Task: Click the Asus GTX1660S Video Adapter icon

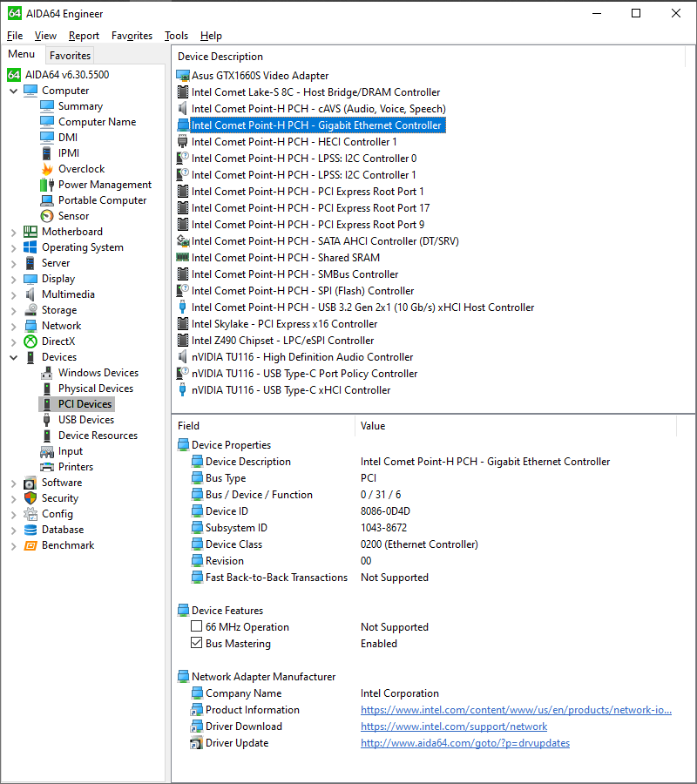Action: click(x=183, y=76)
